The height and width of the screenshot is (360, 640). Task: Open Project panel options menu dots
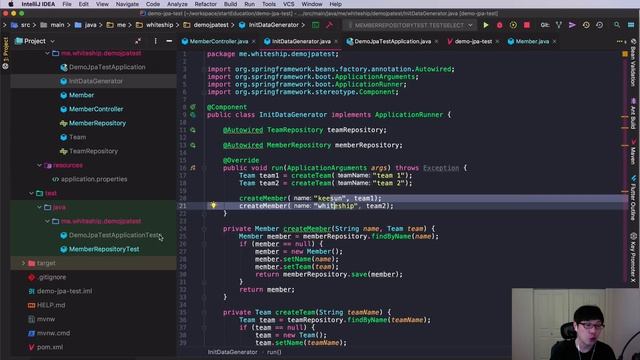156,41
